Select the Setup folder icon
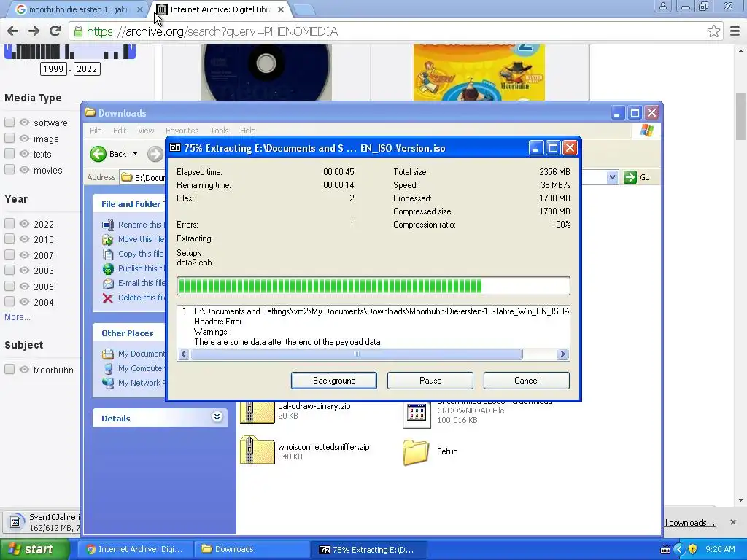Viewport: 747px width, 560px height. pyautogui.click(x=416, y=452)
